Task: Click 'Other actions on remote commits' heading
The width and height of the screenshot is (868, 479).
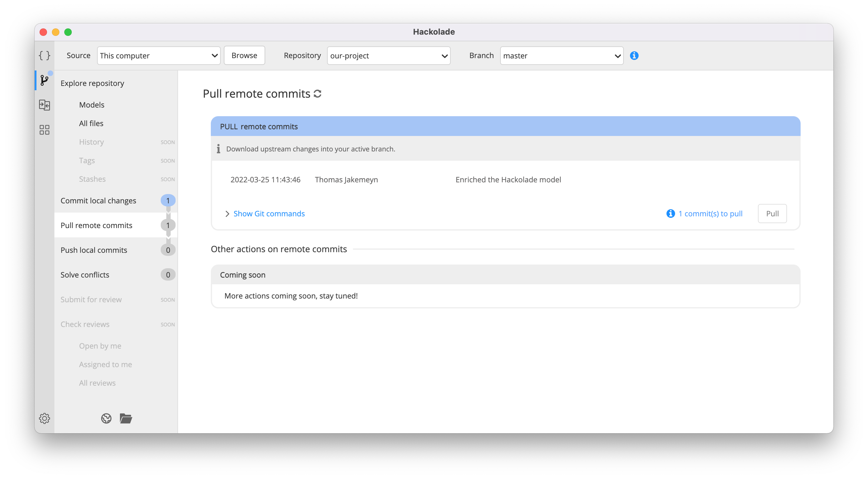Action: 279,249
